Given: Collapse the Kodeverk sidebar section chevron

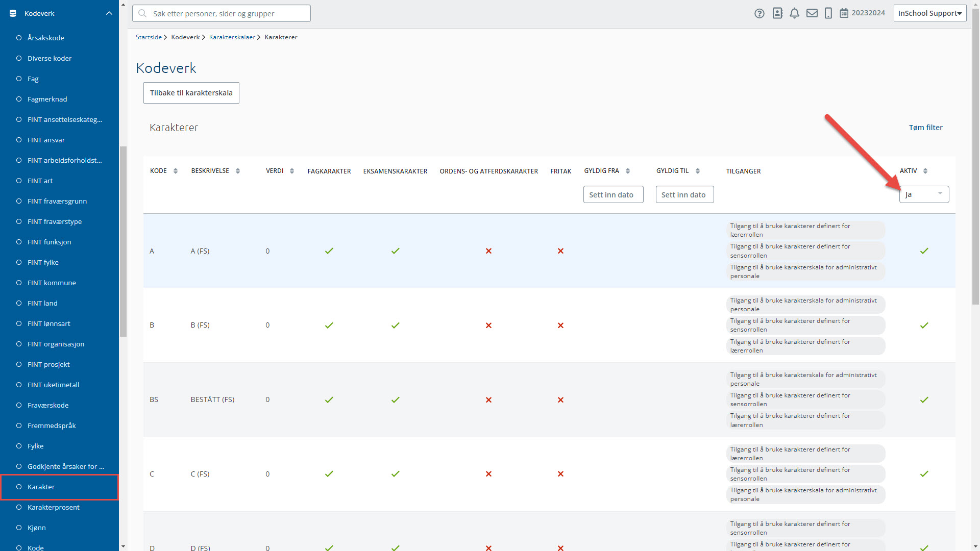Looking at the screenshot, I should click(x=109, y=13).
